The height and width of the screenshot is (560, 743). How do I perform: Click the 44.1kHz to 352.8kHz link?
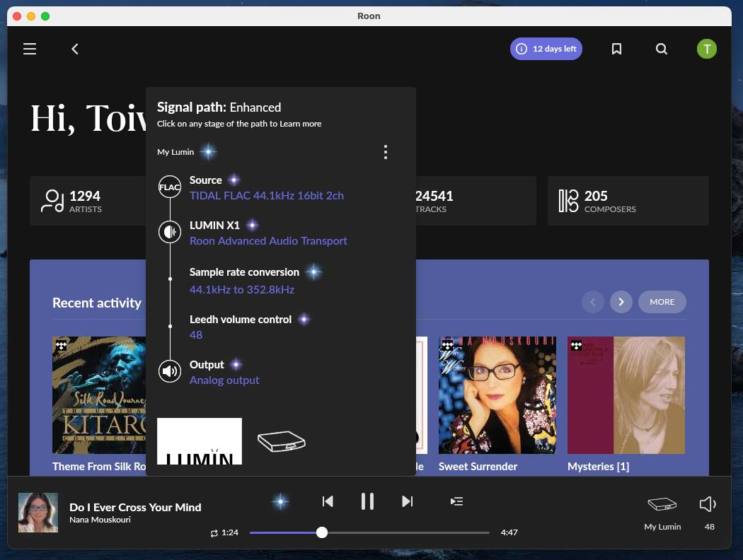click(x=242, y=289)
